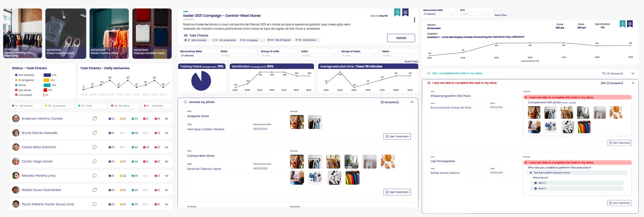This screenshot has width=644, height=217.
Task: Expand the Anderson Martins Correia row
Action: (x=167, y=119)
